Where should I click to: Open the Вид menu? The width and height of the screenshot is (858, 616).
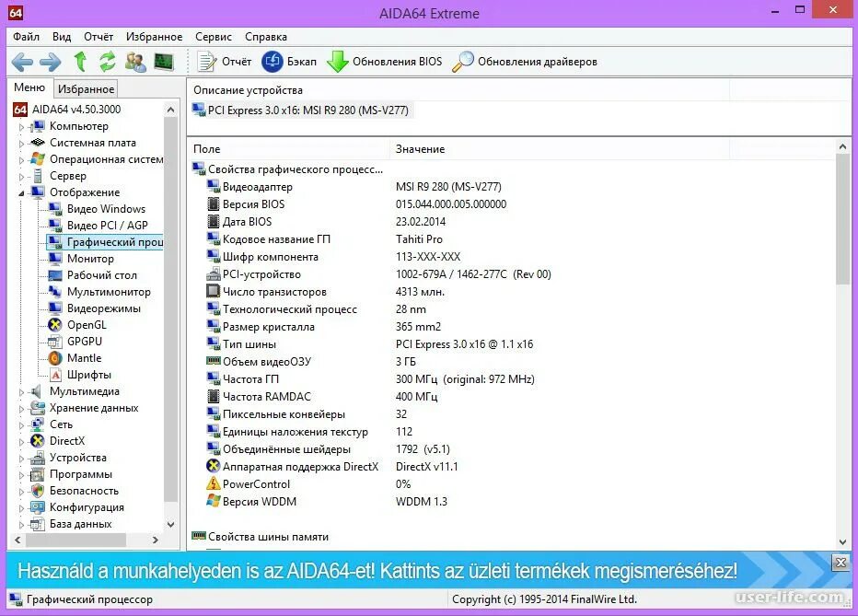click(x=62, y=37)
